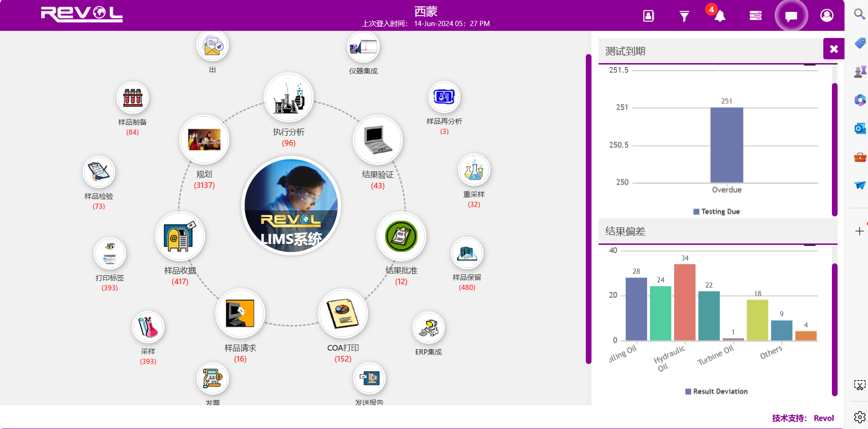Click the (417) count under 样品收据
Screen dimensions: 868x429
180,281
